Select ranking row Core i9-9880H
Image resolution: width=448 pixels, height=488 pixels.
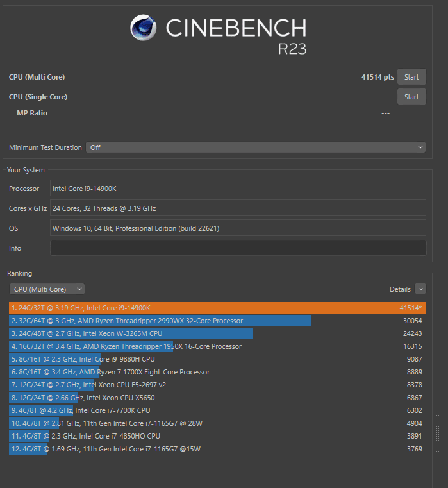click(217, 359)
